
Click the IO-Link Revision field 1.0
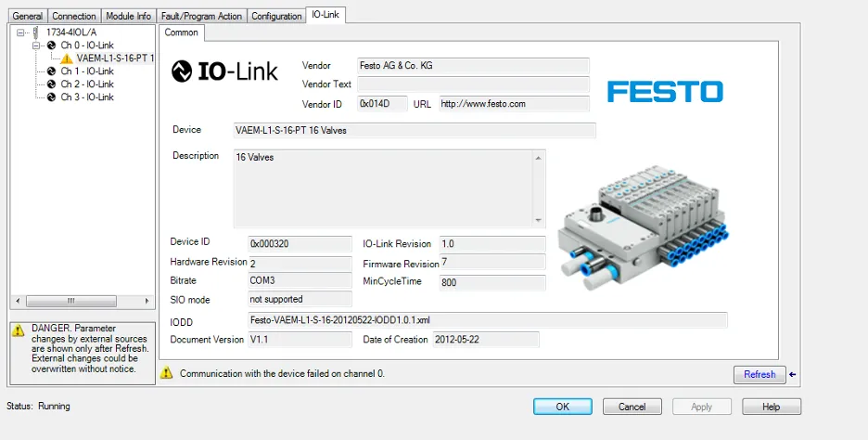[492, 244]
